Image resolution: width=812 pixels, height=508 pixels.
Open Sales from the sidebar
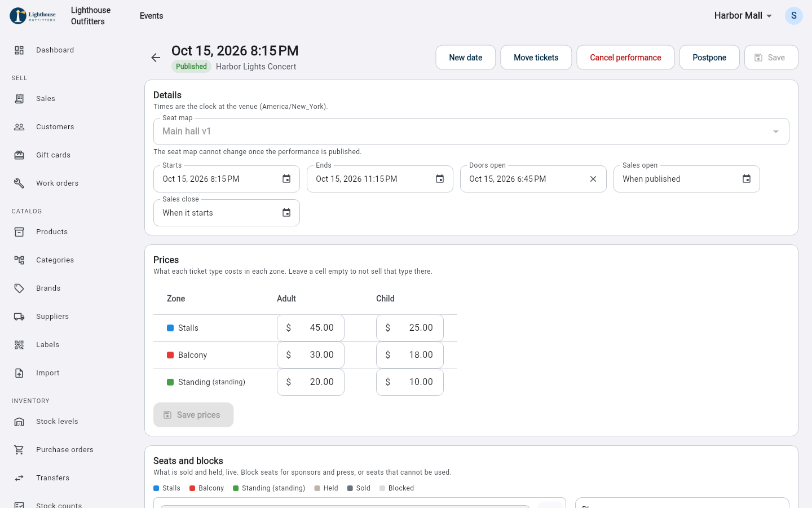(46, 99)
